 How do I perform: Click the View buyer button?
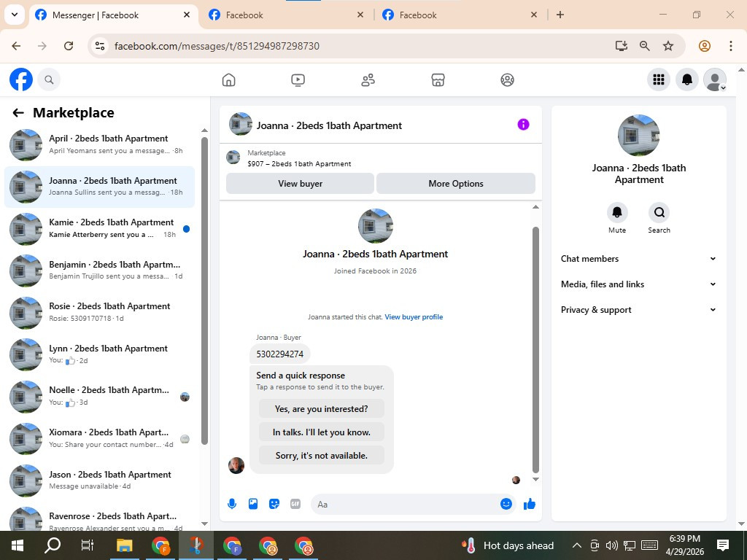point(300,183)
